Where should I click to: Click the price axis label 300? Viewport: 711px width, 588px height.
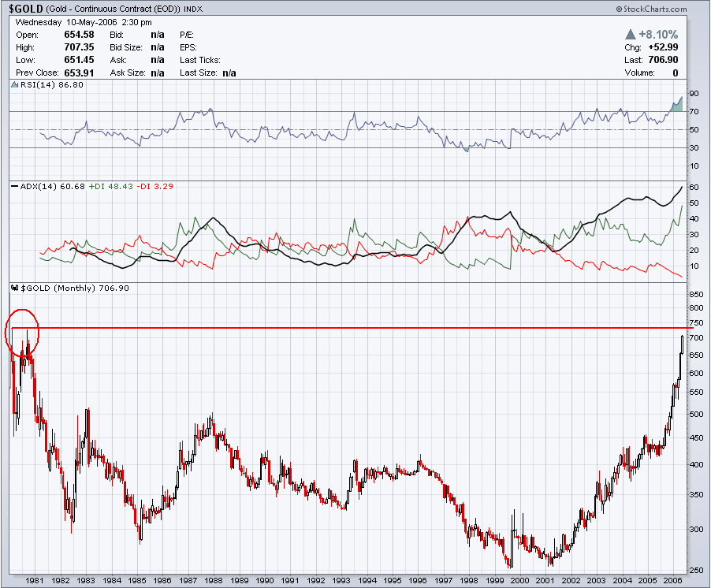(x=696, y=530)
